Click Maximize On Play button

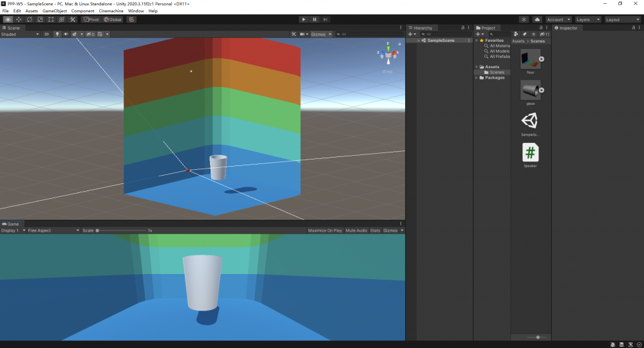coord(325,230)
